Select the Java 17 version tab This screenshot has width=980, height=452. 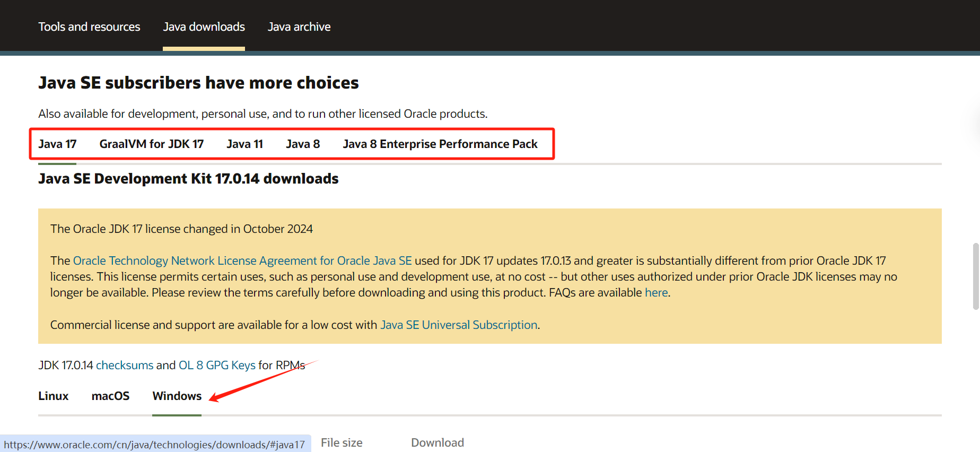pyautogui.click(x=57, y=144)
